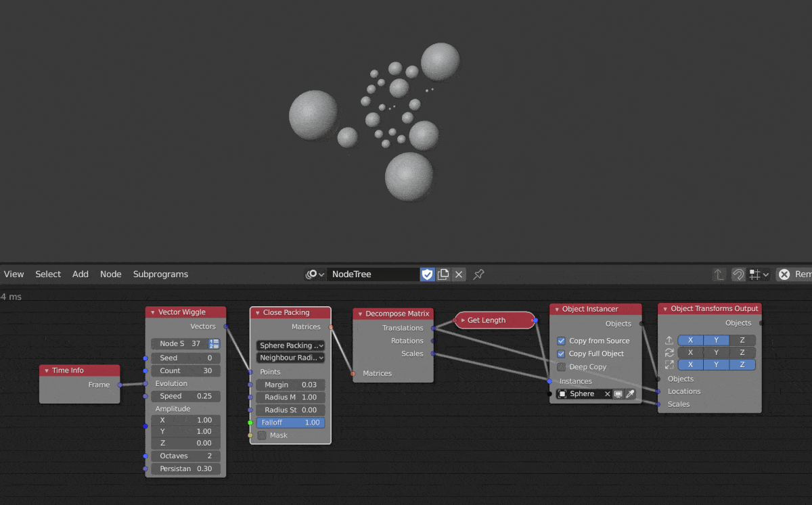812x505 pixels.
Task: Expand the Get Length node
Action: tap(463, 320)
